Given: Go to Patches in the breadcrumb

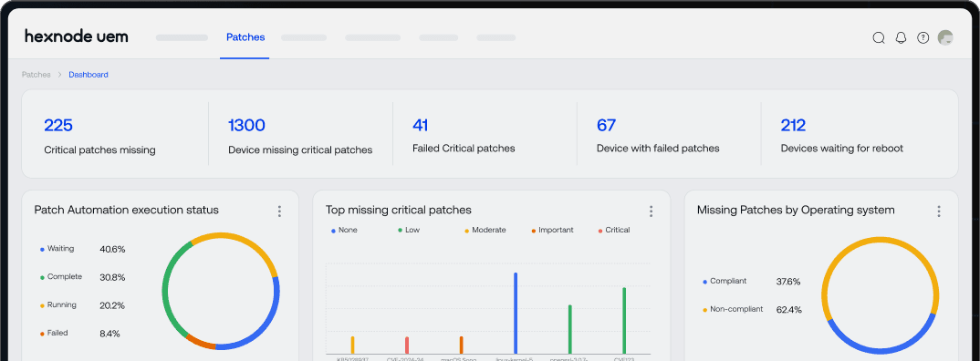Looking at the screenshot, I should tap(36, 75).
